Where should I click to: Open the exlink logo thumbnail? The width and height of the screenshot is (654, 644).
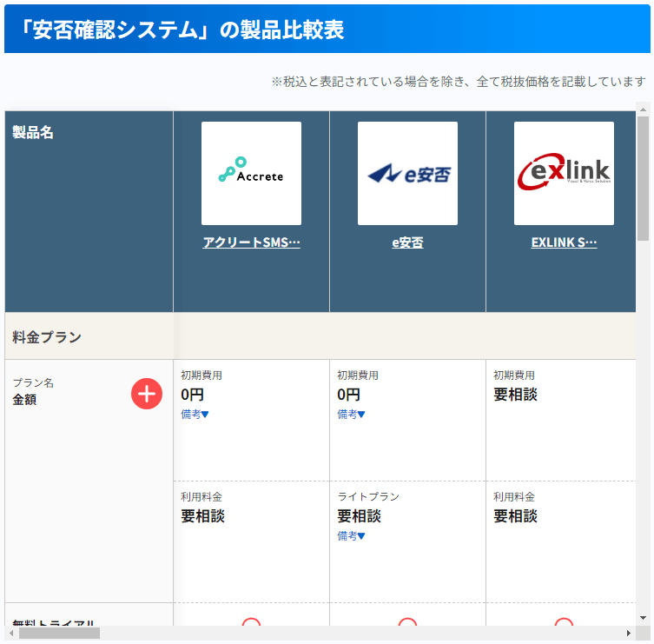[x=564, y=173]
